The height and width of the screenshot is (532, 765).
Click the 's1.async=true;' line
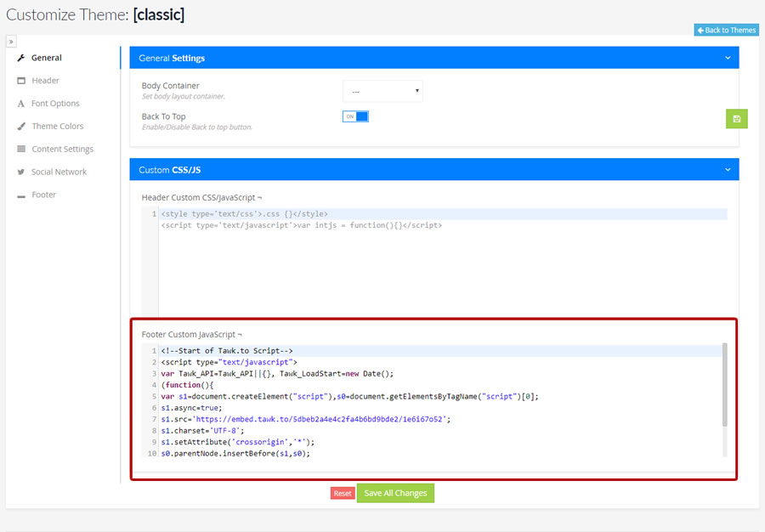click(191, 408)
